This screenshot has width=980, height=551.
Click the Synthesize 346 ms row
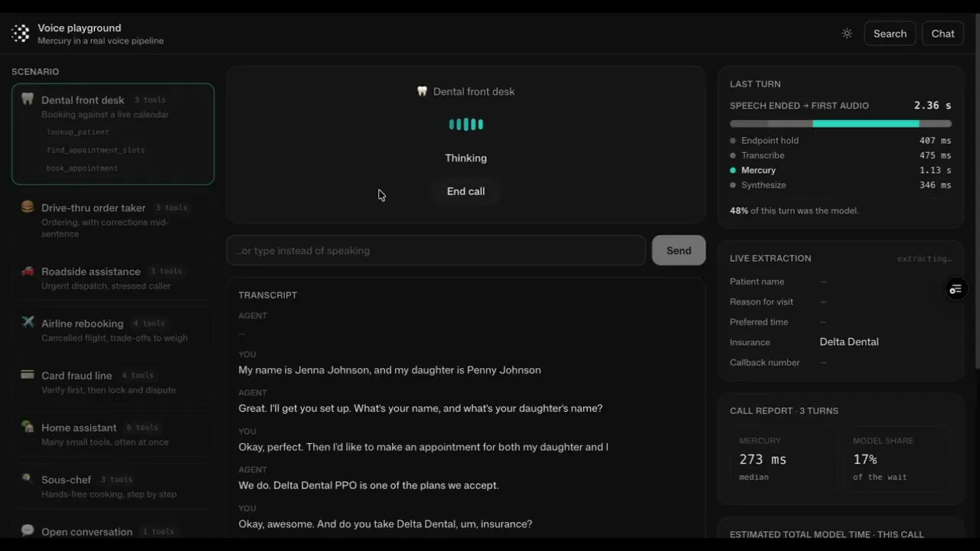click(841, 185)
